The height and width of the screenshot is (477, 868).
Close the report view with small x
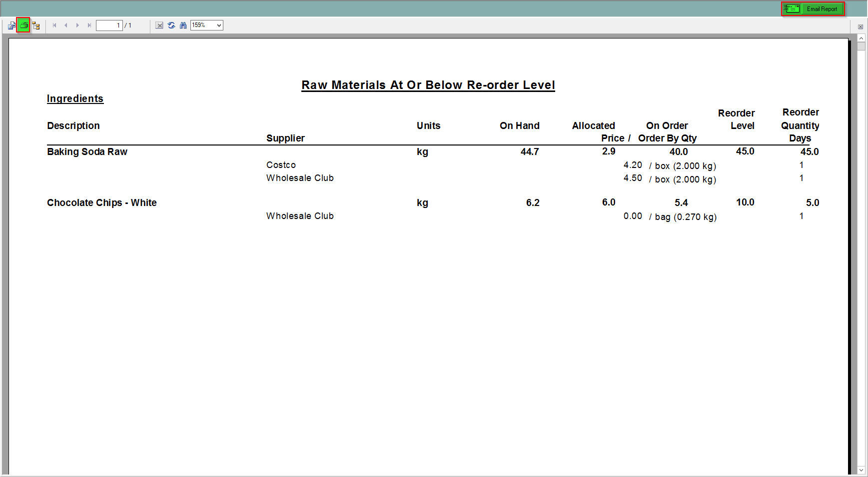(861, 27)
